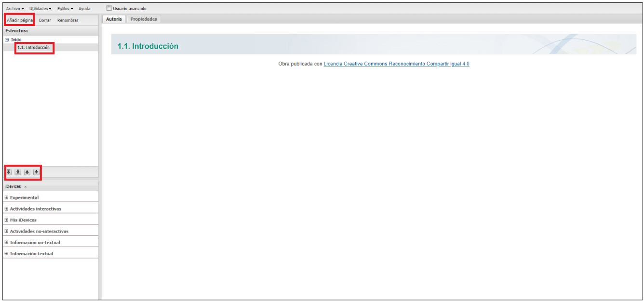Click the 1.1. Introducción page title heading
This screenshot has height=301, width=644.
[x=148, y=46]
